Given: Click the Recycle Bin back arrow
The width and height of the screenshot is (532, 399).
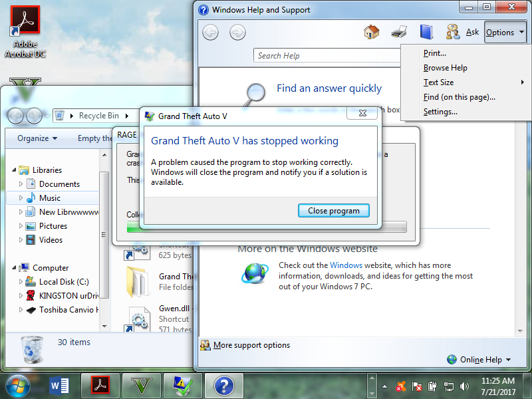Looking at the screenshot, I should pos(15,116).
